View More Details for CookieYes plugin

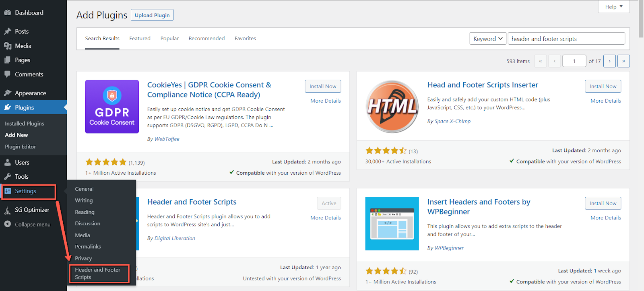326,101
